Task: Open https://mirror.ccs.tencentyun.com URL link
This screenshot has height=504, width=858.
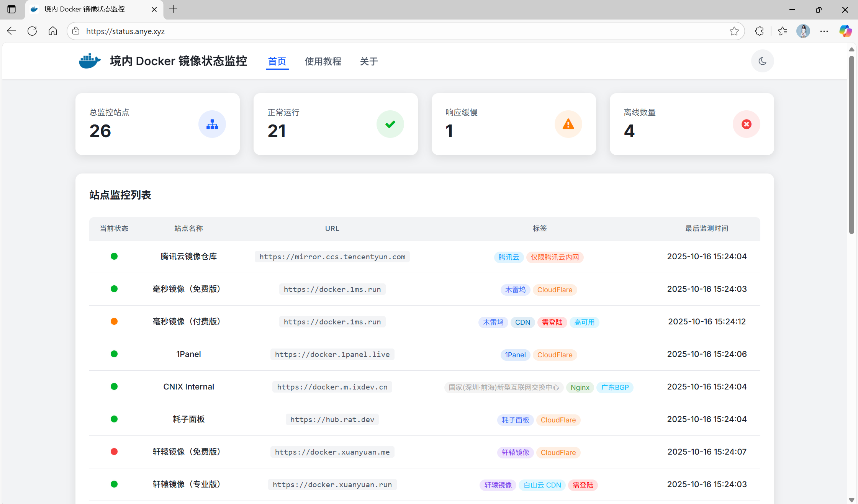Action: point(332,257)
